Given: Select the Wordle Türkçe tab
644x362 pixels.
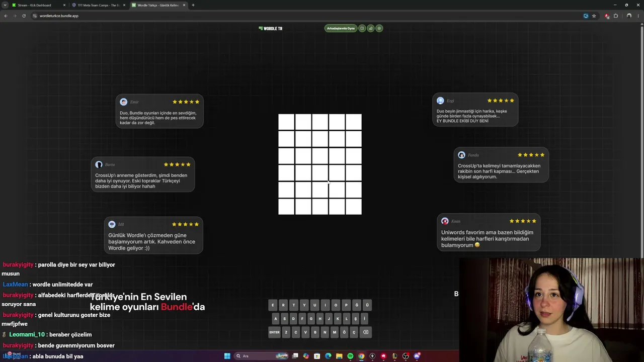Looking at the screenshot, I should (x=158, y=5).
